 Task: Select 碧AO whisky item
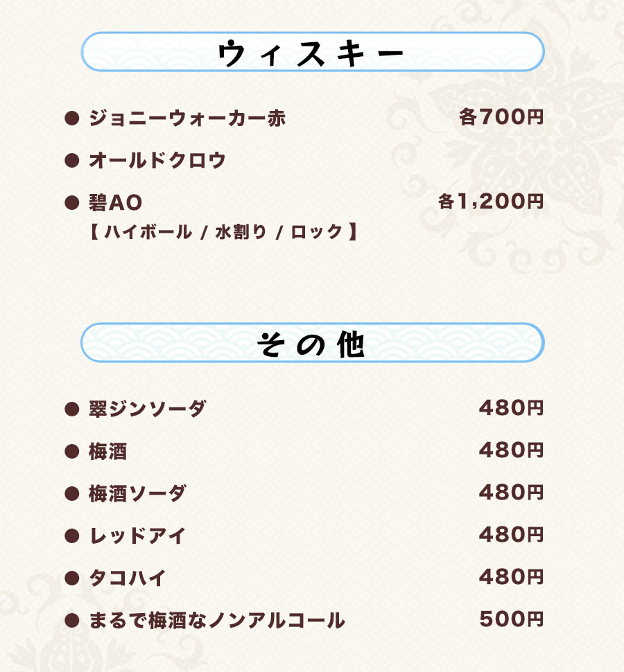click(115, 203)
